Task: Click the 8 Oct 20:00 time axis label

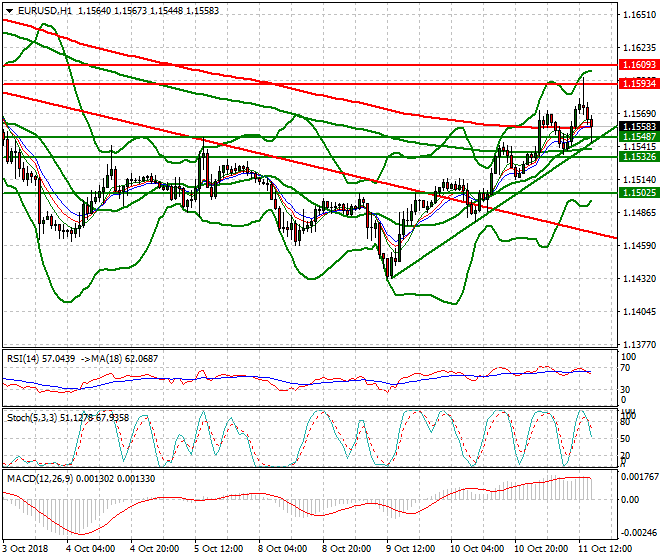Action: click(346, 549)
